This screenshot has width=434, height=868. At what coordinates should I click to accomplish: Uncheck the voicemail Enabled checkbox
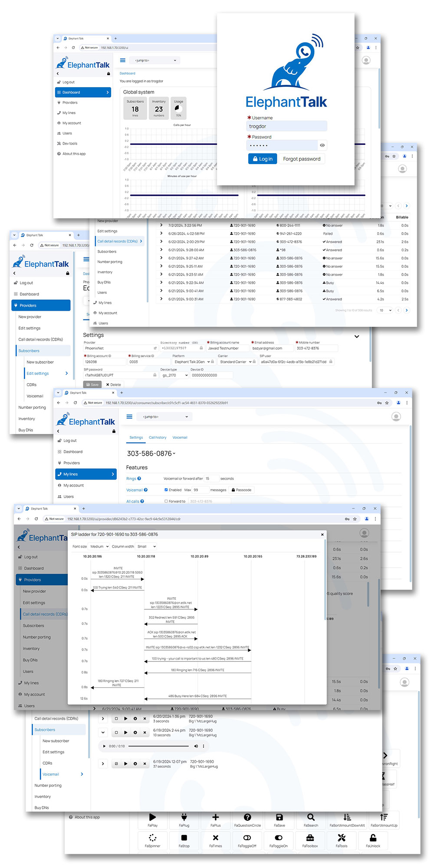click(x=166, y=490)
